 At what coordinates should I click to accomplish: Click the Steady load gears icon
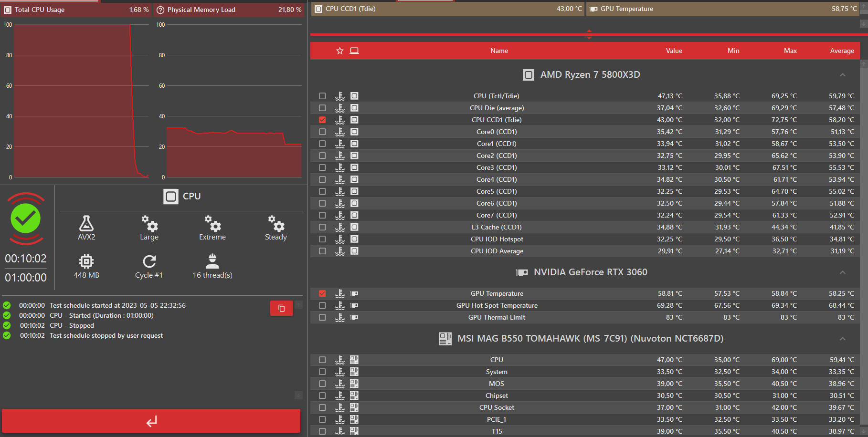[276, 223]
